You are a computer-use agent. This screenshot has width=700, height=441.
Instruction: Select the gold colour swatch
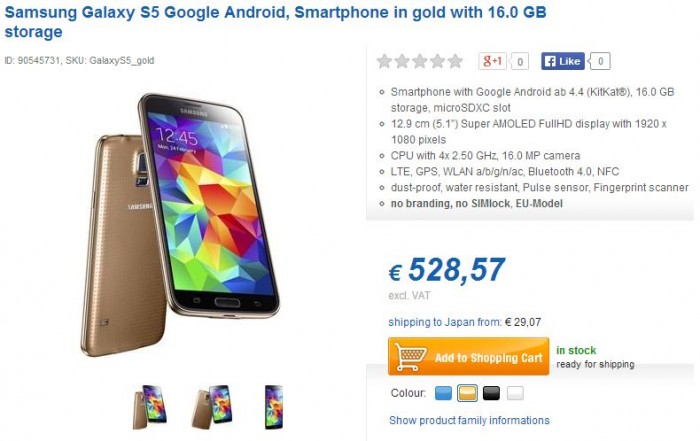467,393
